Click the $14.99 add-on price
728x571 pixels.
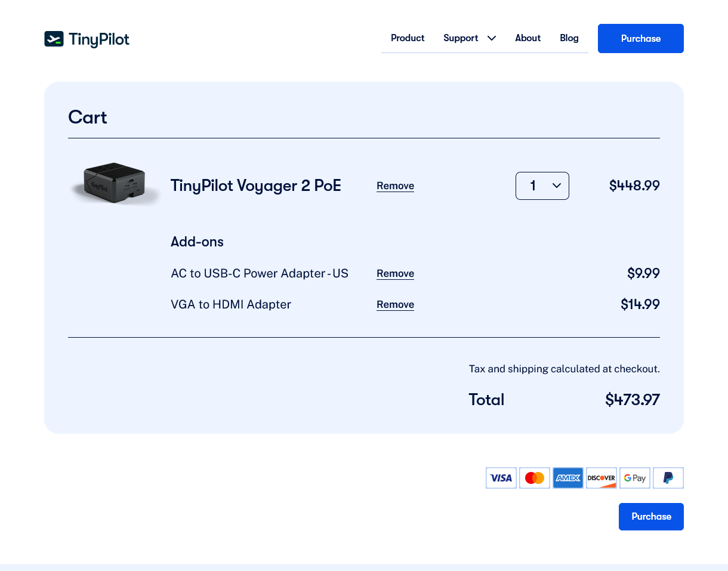click(x=640, y=304)
